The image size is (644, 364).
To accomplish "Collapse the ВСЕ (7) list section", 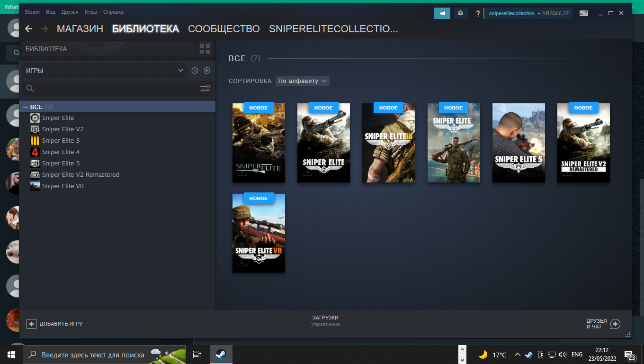I will point(26,107).
